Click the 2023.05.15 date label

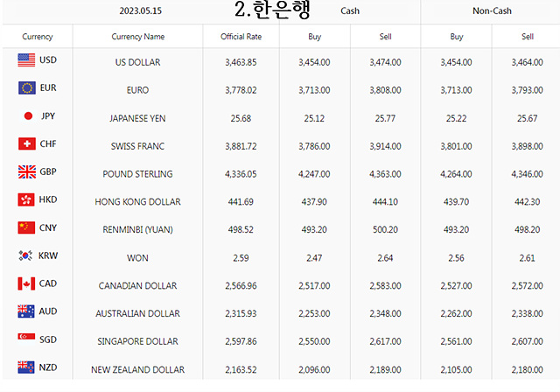coord(140,11)
